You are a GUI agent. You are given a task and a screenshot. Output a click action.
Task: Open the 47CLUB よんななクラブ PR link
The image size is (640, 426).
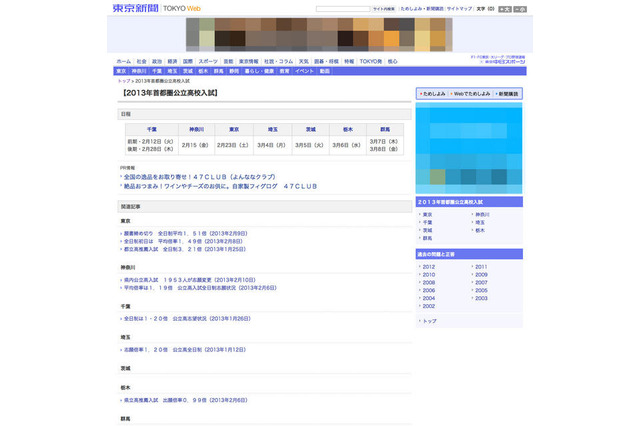(200, 177)
